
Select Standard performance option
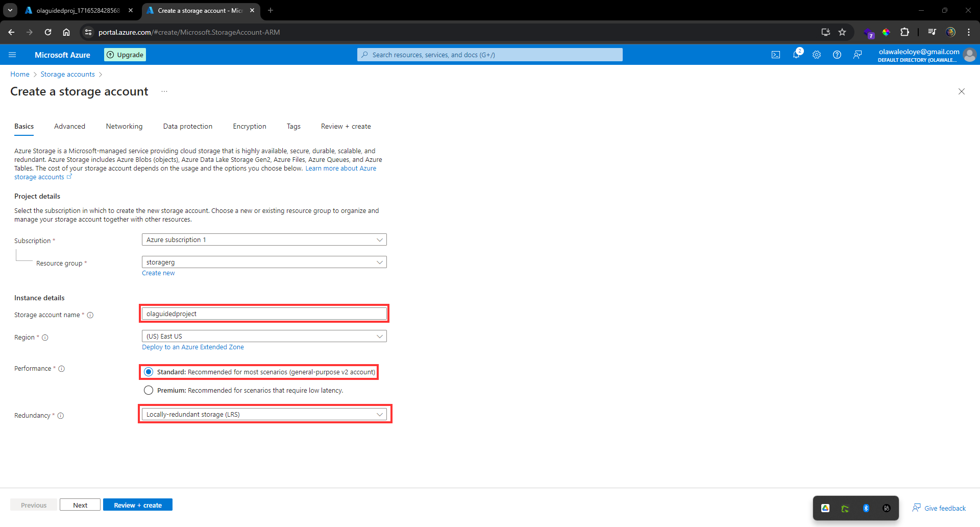(x=149, y=372)
